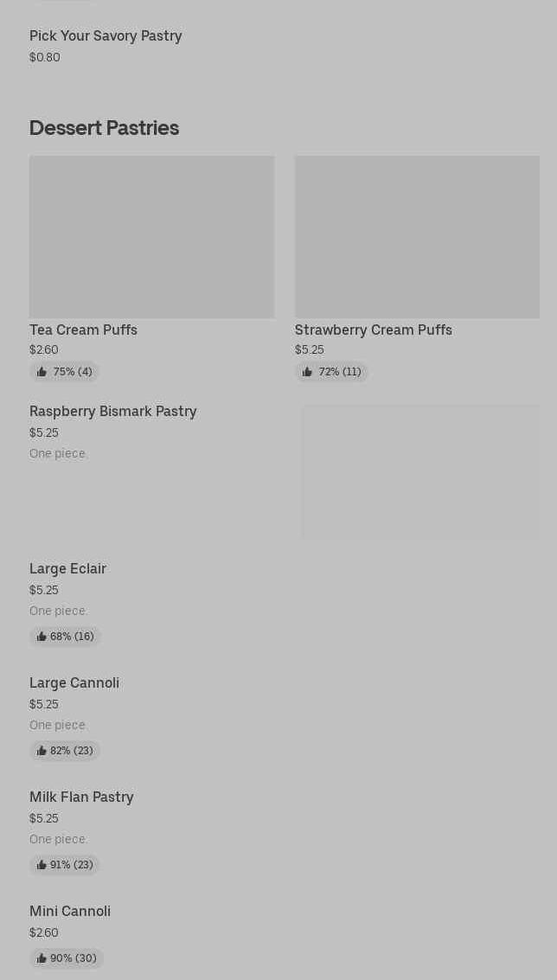Click thumbs-up icon under Large Cannoli
Screen dimensions: 557x980
(42, 751)
